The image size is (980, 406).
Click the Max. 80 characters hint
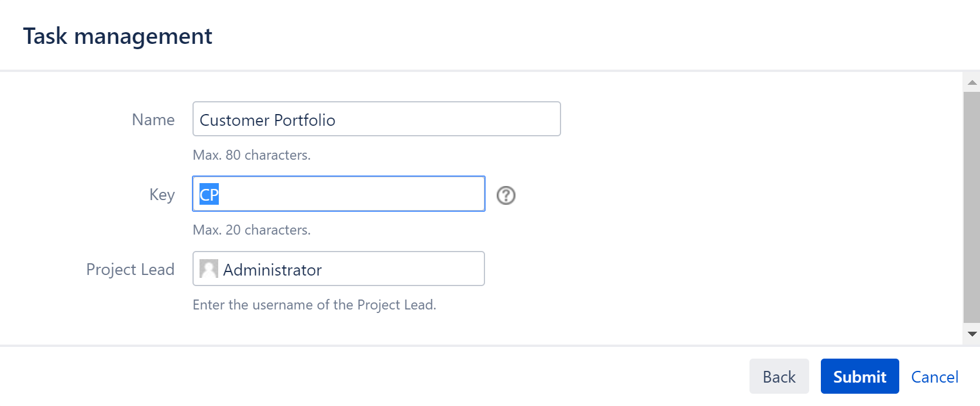click(x=252, y=155)
